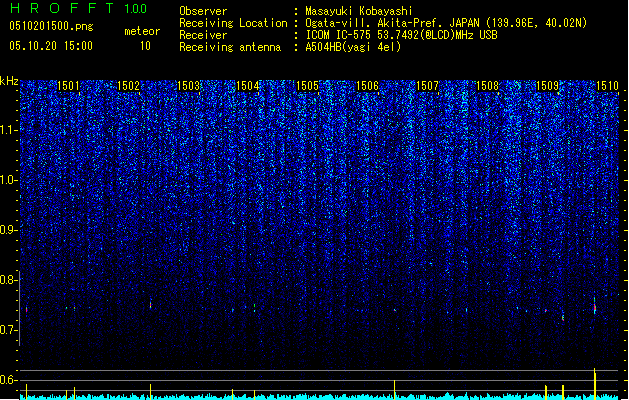Select the observer name Masayuki Kobayashi
629x400 pixels.
[x=359, y=11]
